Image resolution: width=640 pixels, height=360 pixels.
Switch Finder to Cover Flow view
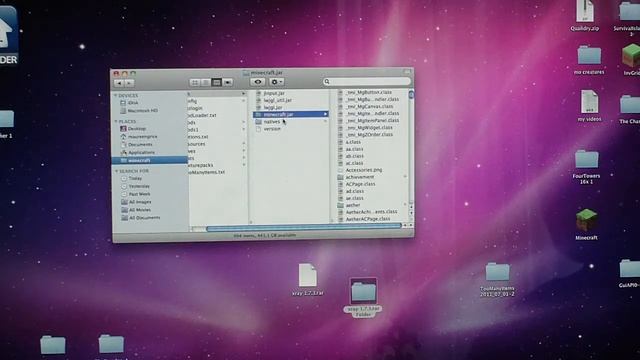(x=228, y=83)
